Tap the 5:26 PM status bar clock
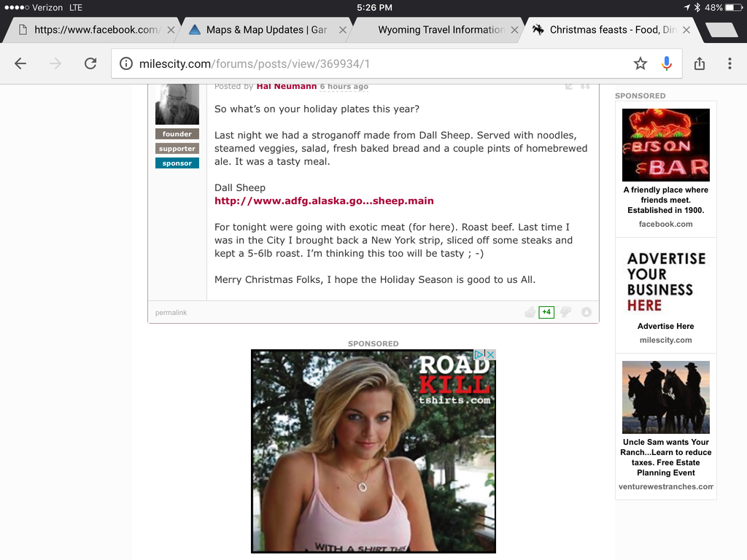The image size is (747, 560). pyautogui.click(x=374, y=7)
